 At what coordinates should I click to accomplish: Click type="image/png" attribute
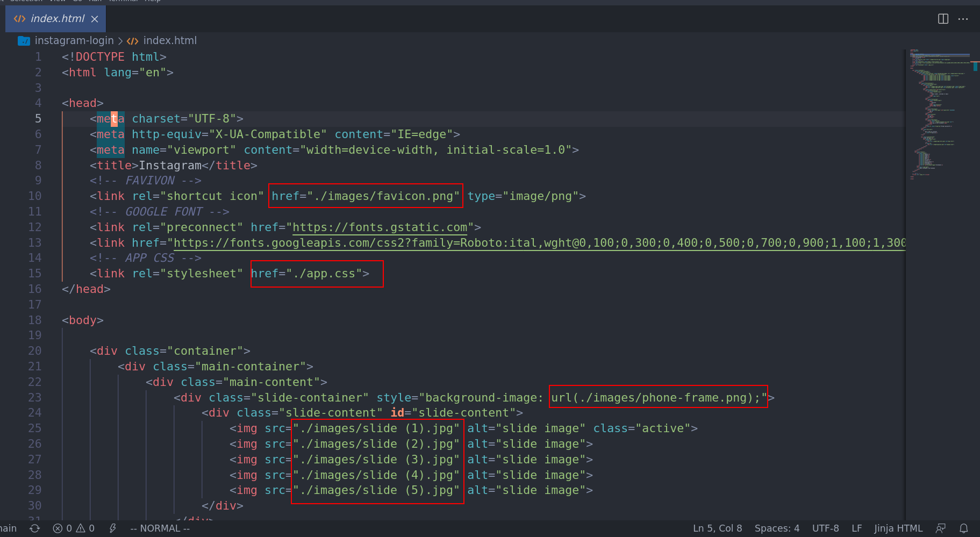click(x=523, y=196)
